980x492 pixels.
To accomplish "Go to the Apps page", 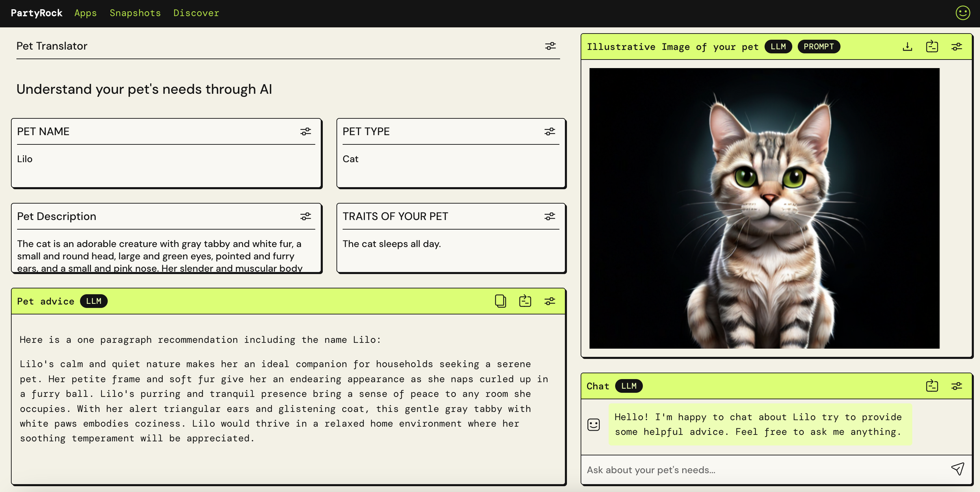I will click(x=85, y=13).
